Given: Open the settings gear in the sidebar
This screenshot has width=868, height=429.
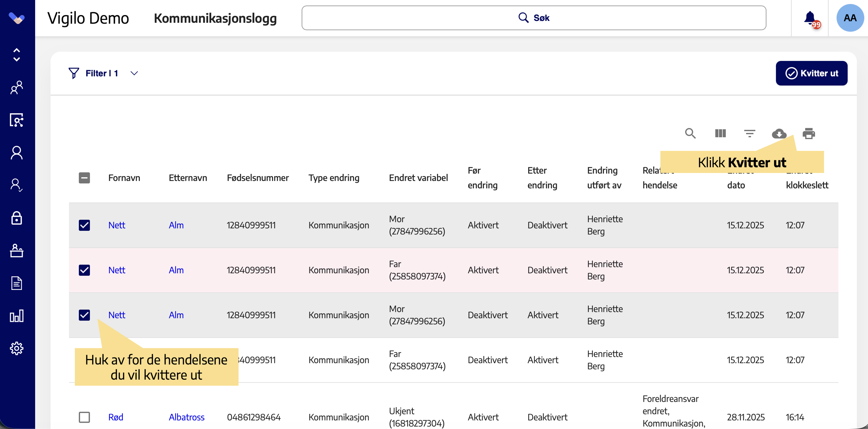Looking at the screenshot, I should pos(16,348).
